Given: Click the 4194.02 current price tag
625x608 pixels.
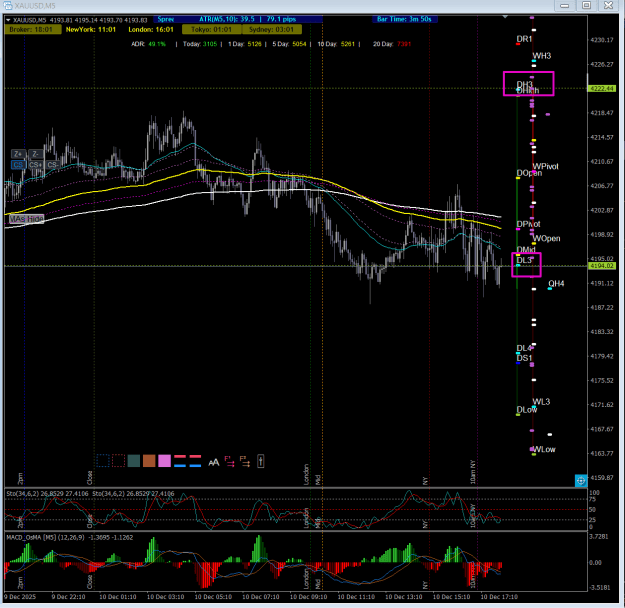Looking at the screenshot, I should 602,266.
